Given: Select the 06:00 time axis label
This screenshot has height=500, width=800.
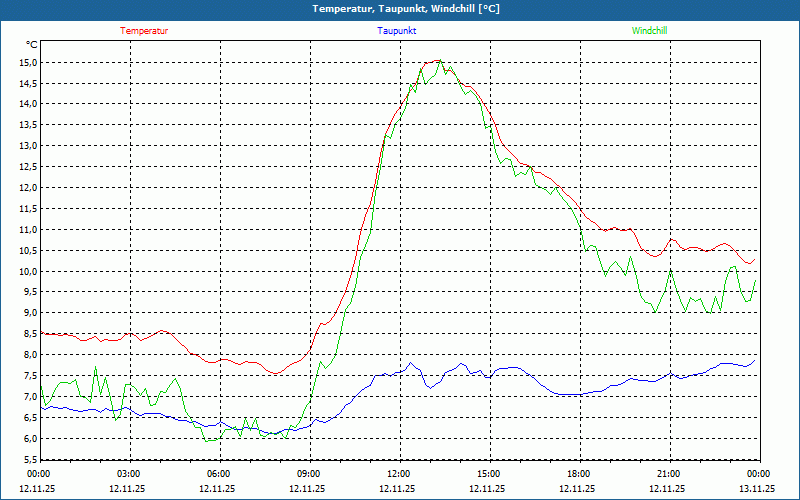Looking at the screenshot, I should [x=218, y=474].
